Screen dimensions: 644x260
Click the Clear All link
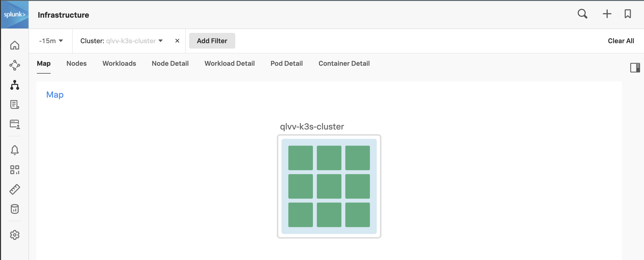tap(621, 41)
